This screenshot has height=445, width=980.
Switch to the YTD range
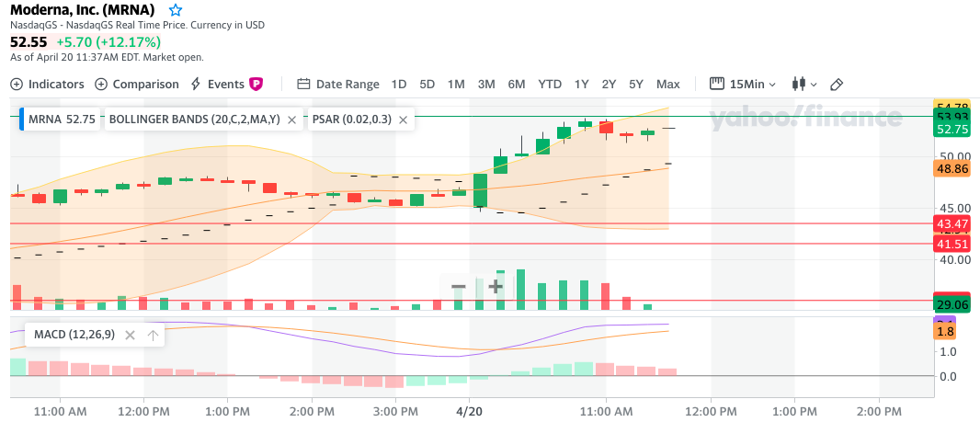550,84
